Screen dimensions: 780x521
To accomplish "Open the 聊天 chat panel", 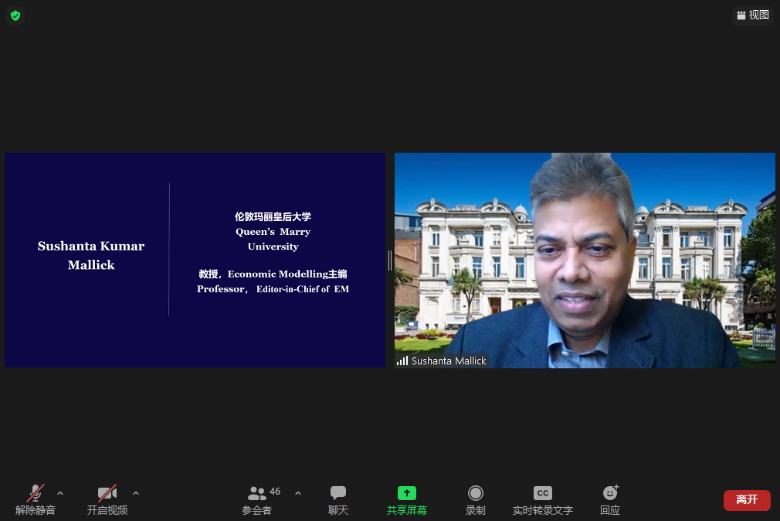I will point(338,498).
